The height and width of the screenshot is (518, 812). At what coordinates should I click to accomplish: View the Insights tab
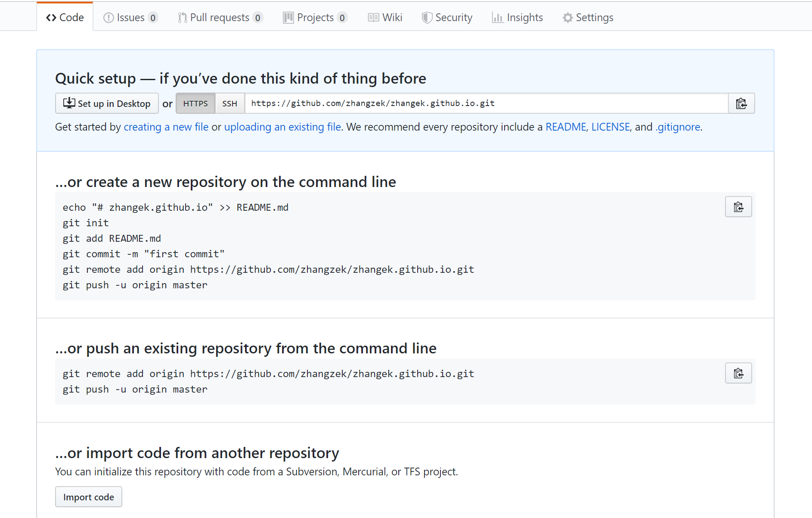[x=517, y=17]
